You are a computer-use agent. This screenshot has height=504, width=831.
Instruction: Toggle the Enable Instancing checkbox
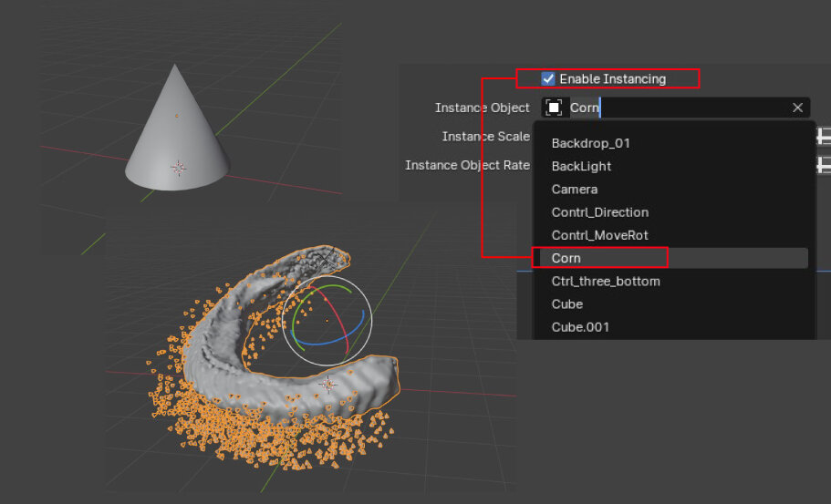548,79
